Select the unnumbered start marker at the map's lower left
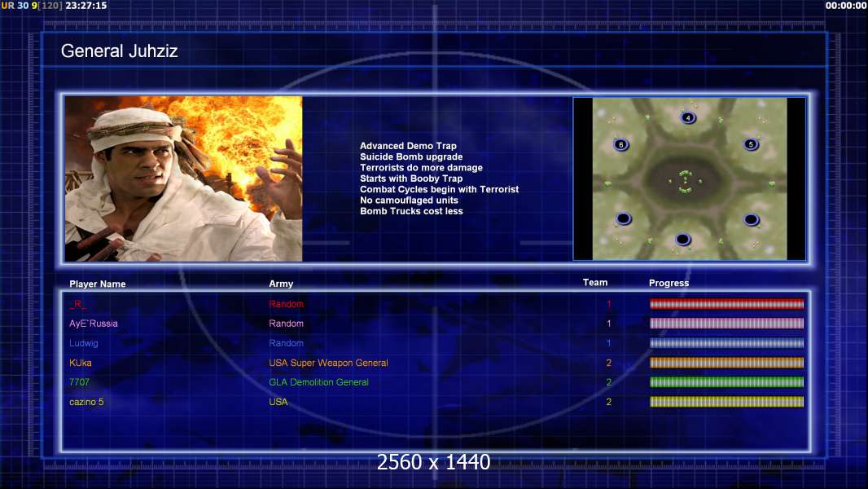 point(624,218)
